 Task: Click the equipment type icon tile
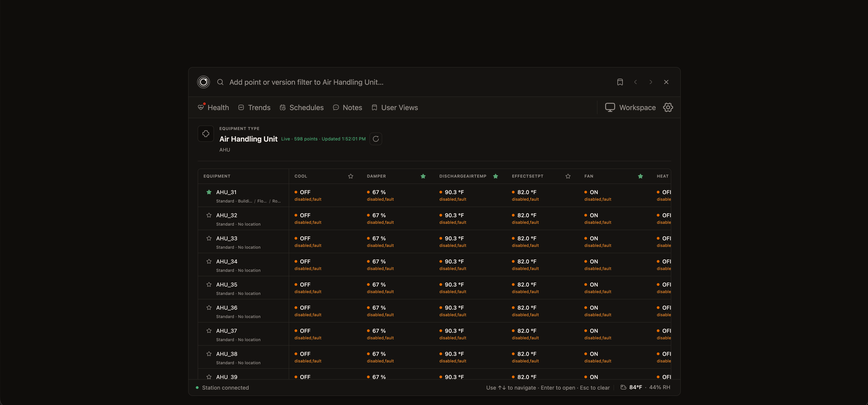point(206,134)
